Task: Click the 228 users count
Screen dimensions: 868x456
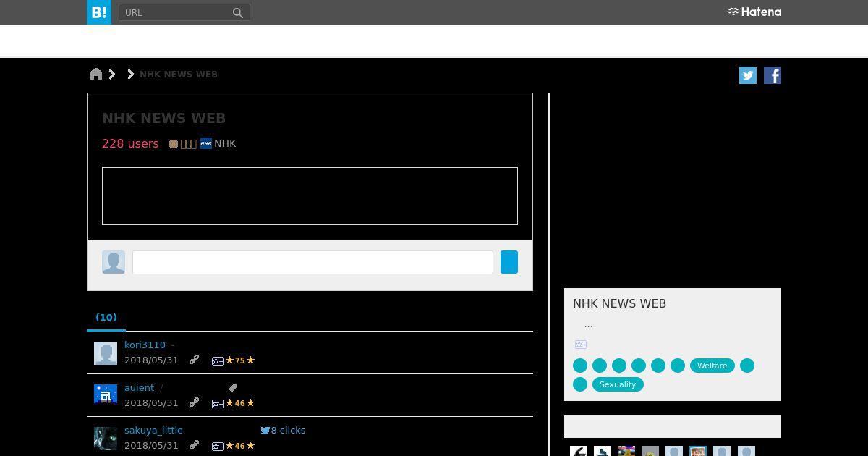Action: 130,143
